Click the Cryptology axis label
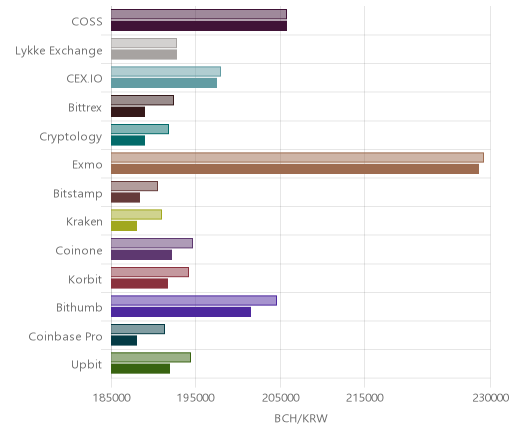This screenshot has height=436, width=512. [71, 137]
